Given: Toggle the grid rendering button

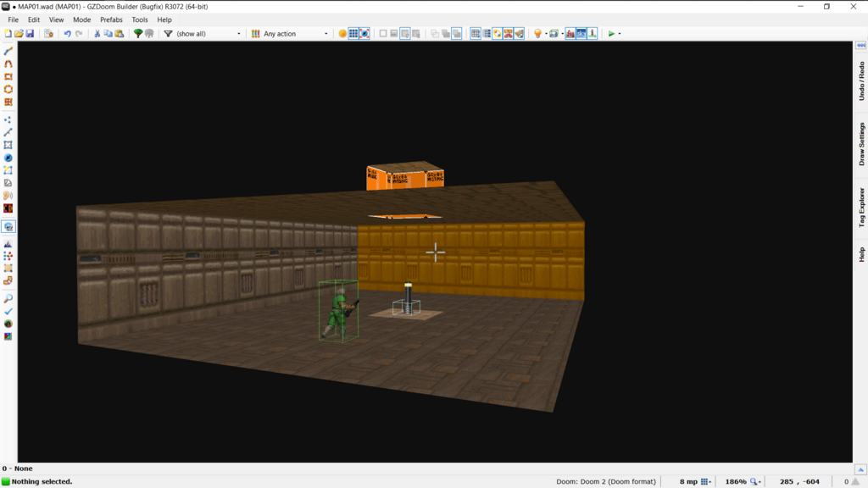Looking at the screenshot, I should [x=353, y=34].
